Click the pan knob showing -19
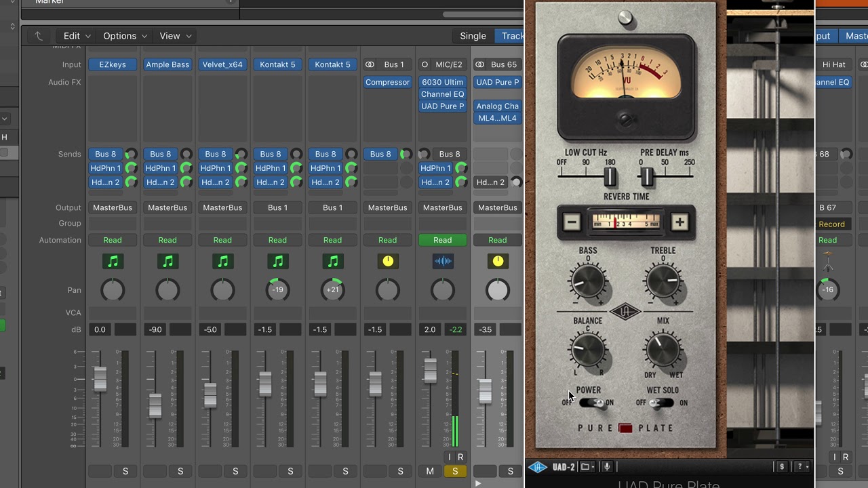The image size is (868, 488). coord(277,290)
